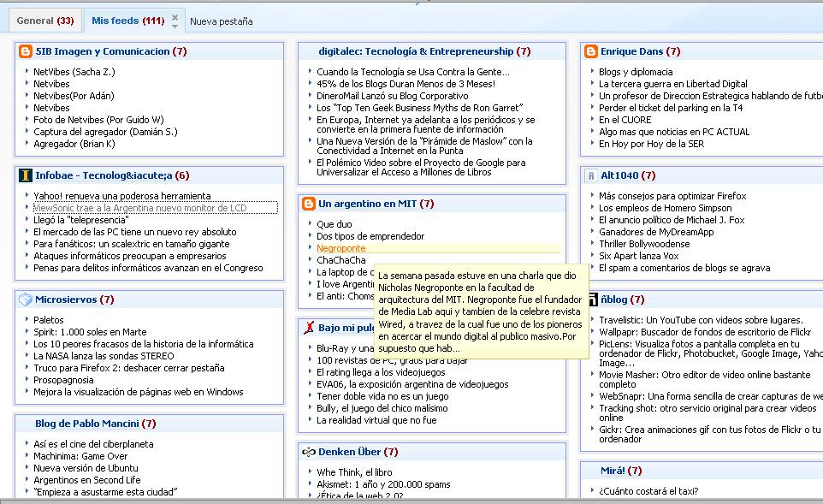The width and height of the screenshot is (823, 504).
Task: Open 'La realidad virtual que no fue'
Action: 376,420
